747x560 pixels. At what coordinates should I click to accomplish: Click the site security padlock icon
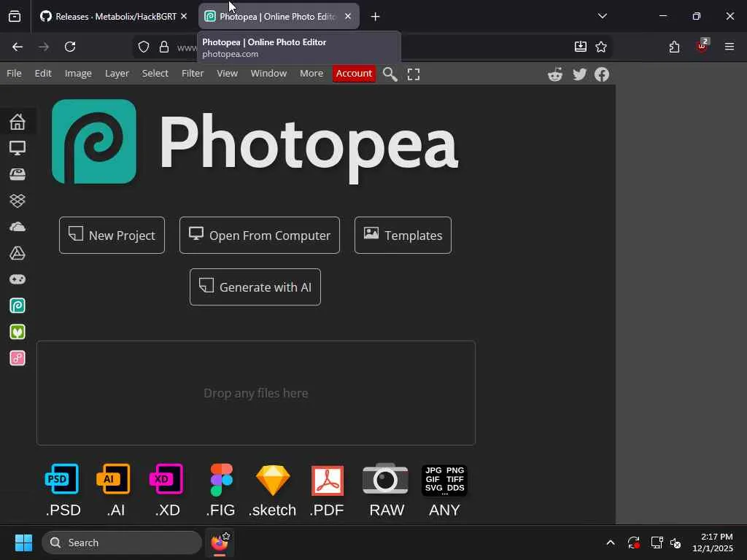pyautogui.click(x=164, y=47)
